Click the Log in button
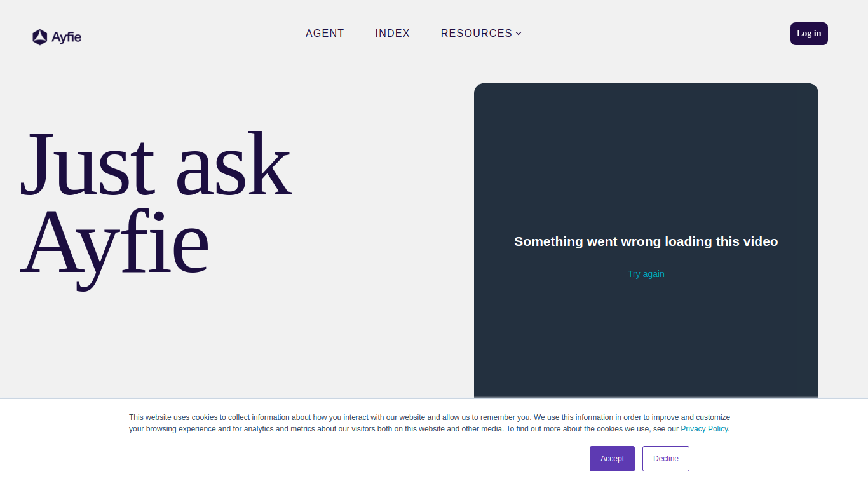 [x=809, y=34]
